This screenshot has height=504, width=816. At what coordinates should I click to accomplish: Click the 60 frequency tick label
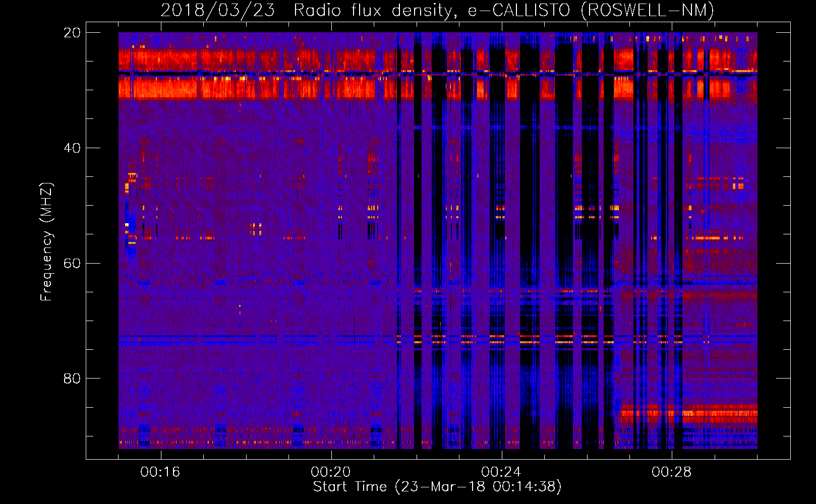(72, 263)
